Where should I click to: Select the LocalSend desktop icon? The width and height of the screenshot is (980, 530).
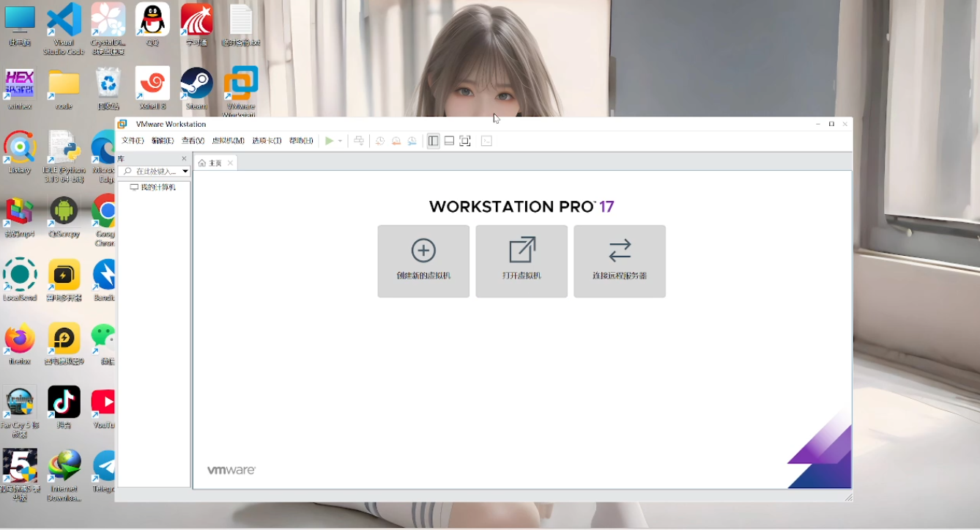(20, 279)
